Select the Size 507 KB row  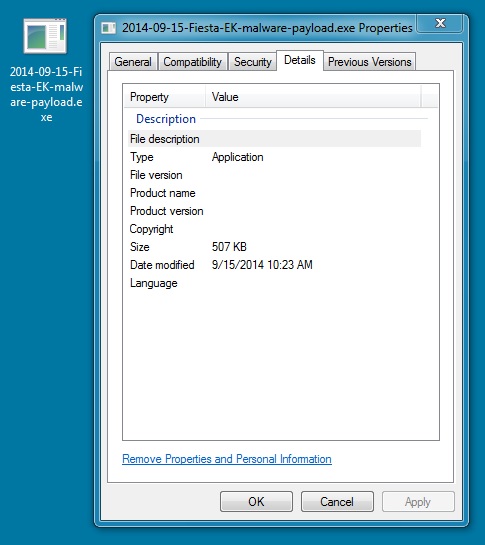[x=274, y=247]
